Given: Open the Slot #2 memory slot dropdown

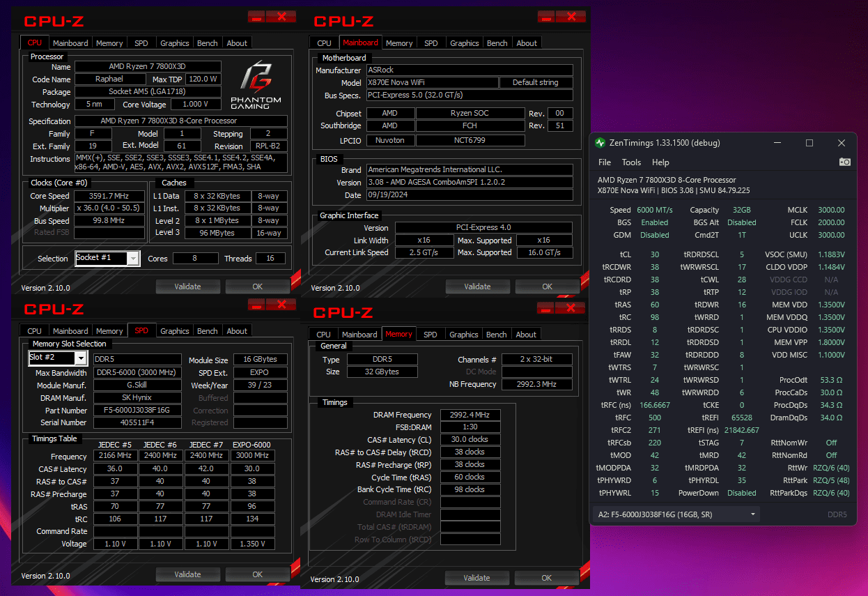Looking at the screenshot, I should click(x=58, y=358).
